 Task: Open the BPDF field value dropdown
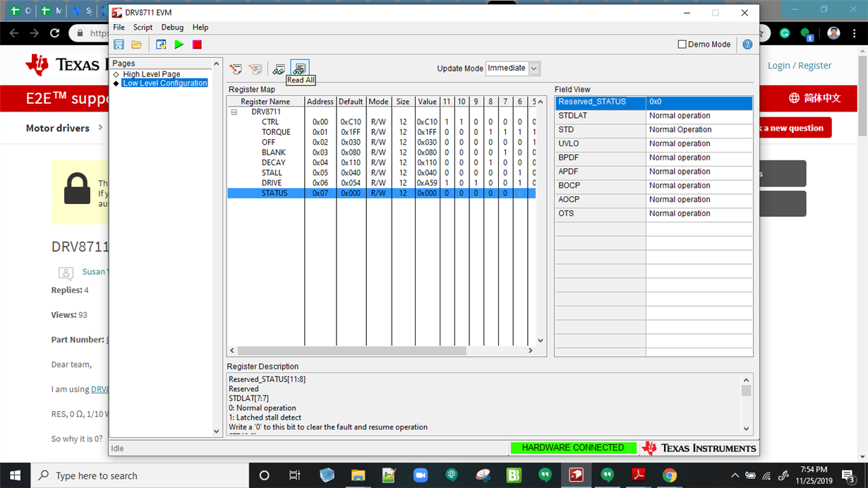click(699, 157)
